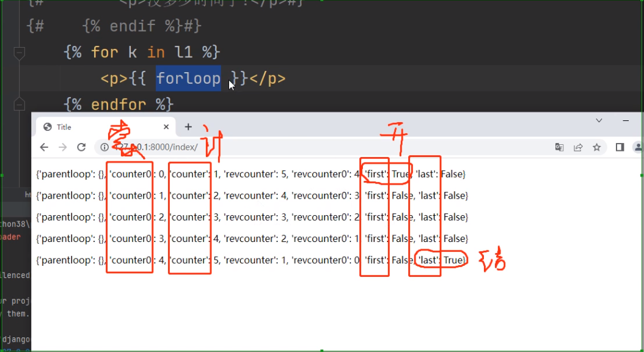644x352 pixels.
Task: Share this page icon
Action: 578,147
